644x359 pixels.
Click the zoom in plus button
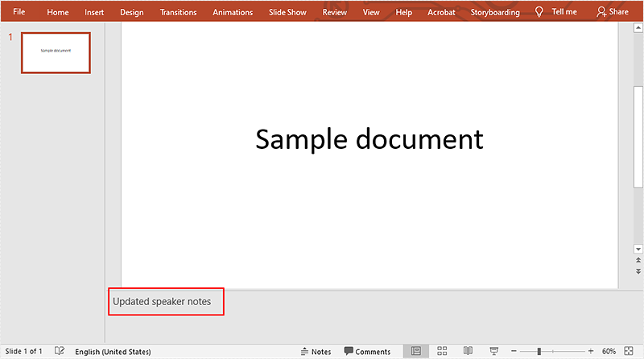[x=591, y=351]
